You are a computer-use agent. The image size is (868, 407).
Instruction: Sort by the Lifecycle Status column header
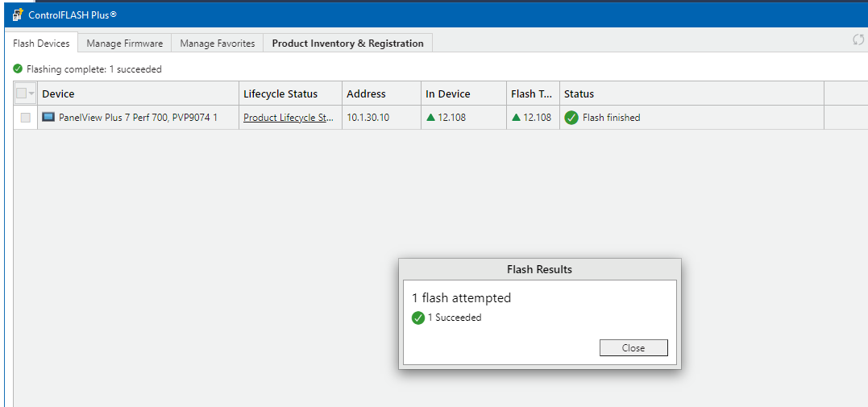pos(291,93)
